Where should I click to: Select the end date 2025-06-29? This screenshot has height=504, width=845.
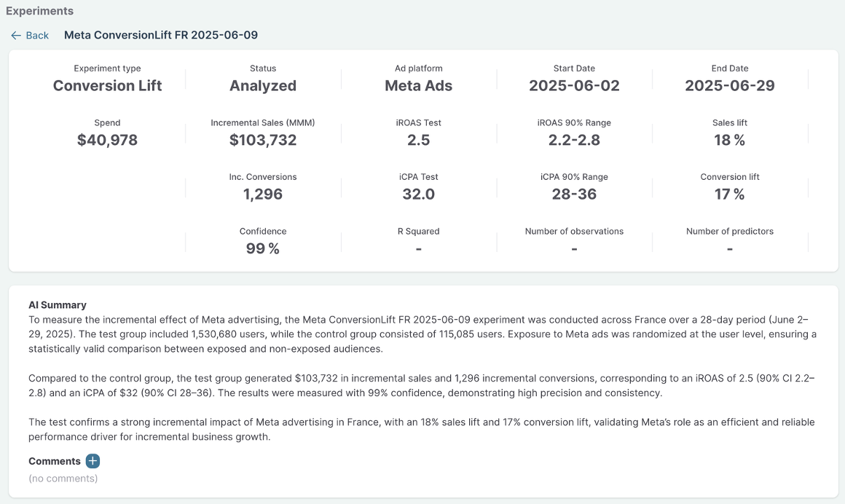pos(729,85)
